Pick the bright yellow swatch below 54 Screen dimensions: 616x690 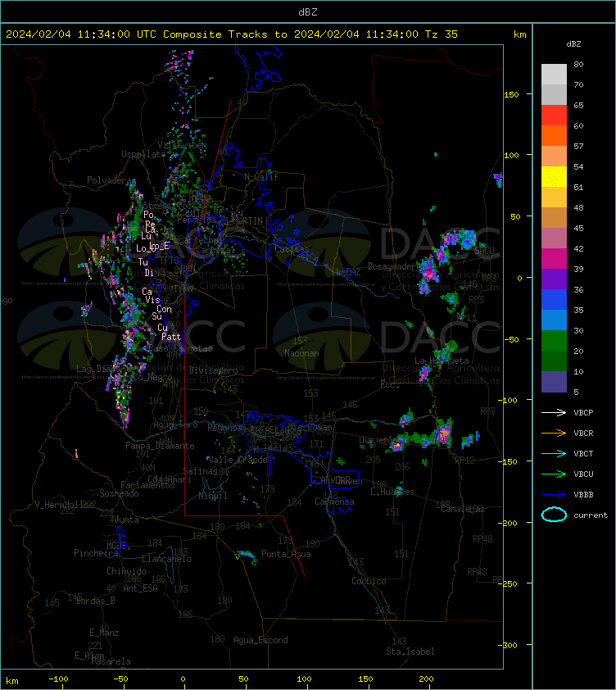point(554,177)
